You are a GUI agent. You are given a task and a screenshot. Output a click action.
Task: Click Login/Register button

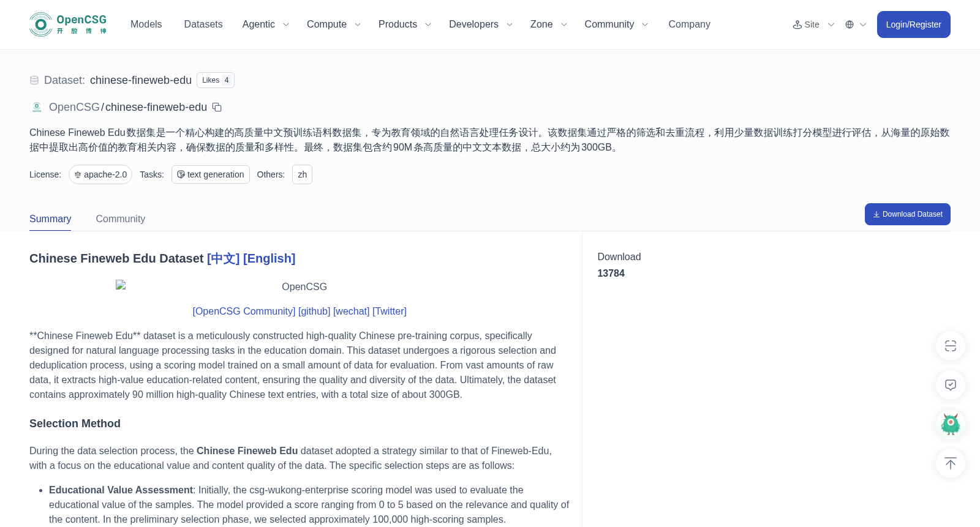point(913,24)
